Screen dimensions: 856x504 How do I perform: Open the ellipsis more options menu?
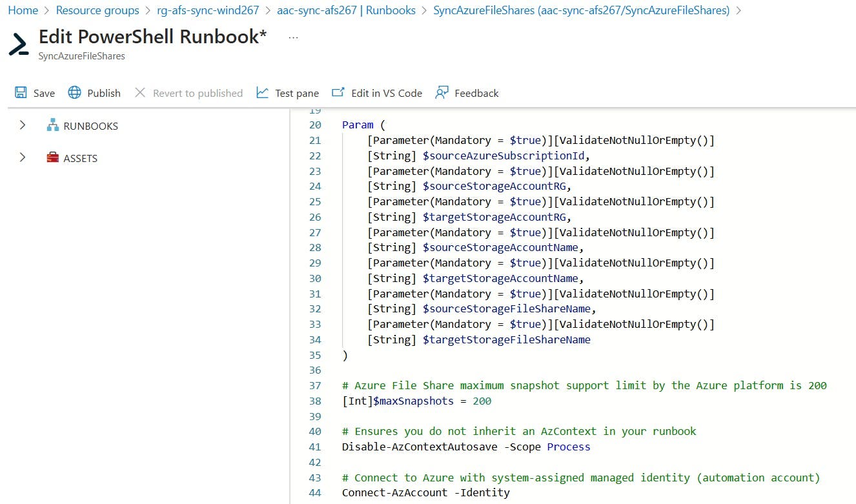(294, 37)
